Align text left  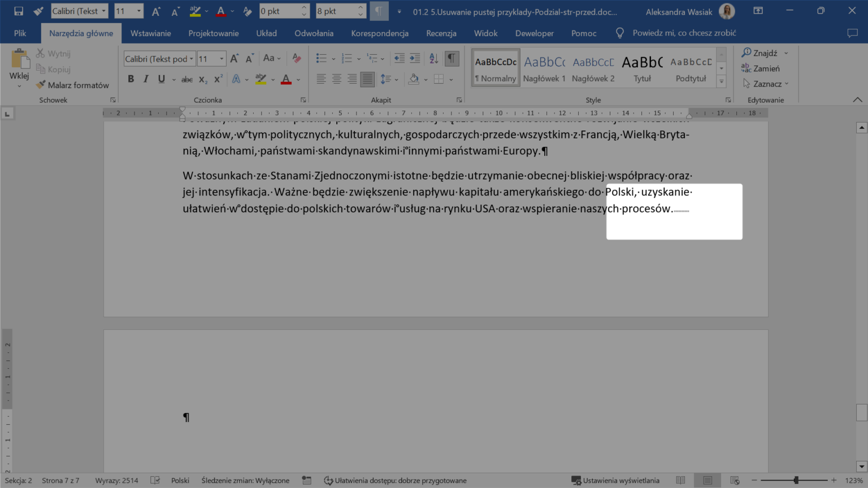pos(321,79)
